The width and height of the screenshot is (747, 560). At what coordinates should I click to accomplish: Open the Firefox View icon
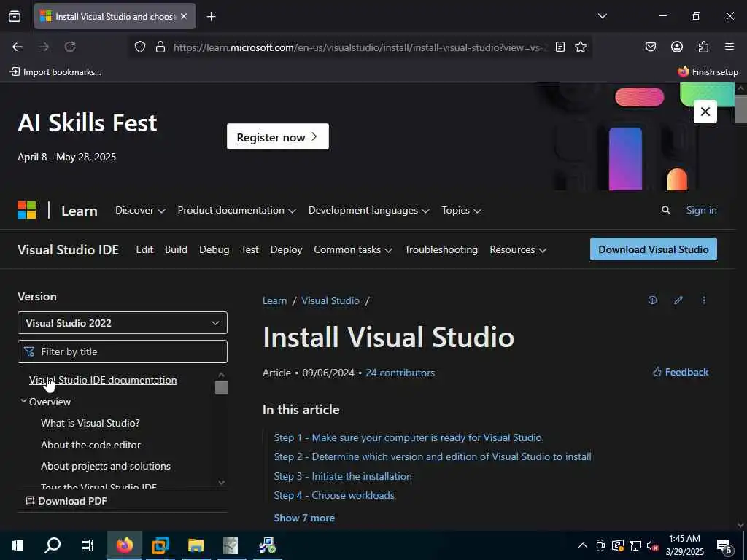(x=15, y=16)
